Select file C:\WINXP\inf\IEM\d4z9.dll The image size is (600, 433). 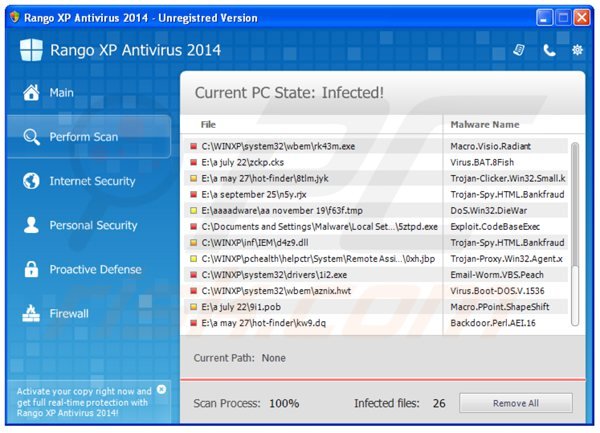tap(255, 243)
